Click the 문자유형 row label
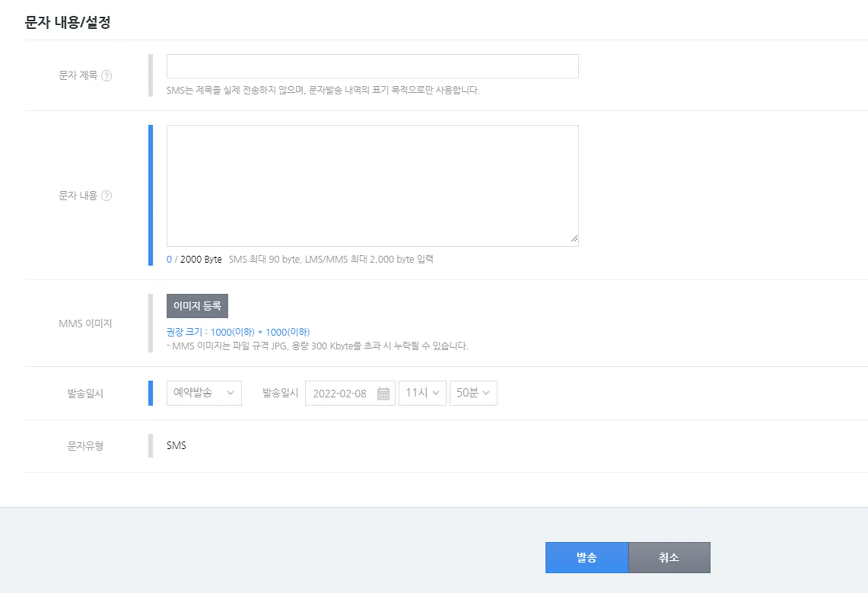 pyautogui.click(x=85, y=446)
